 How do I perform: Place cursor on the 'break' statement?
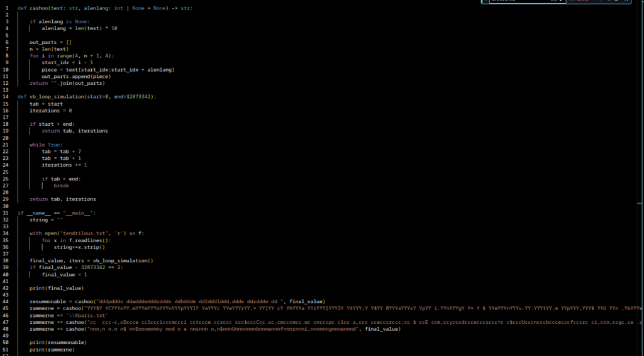pos(61,186)
